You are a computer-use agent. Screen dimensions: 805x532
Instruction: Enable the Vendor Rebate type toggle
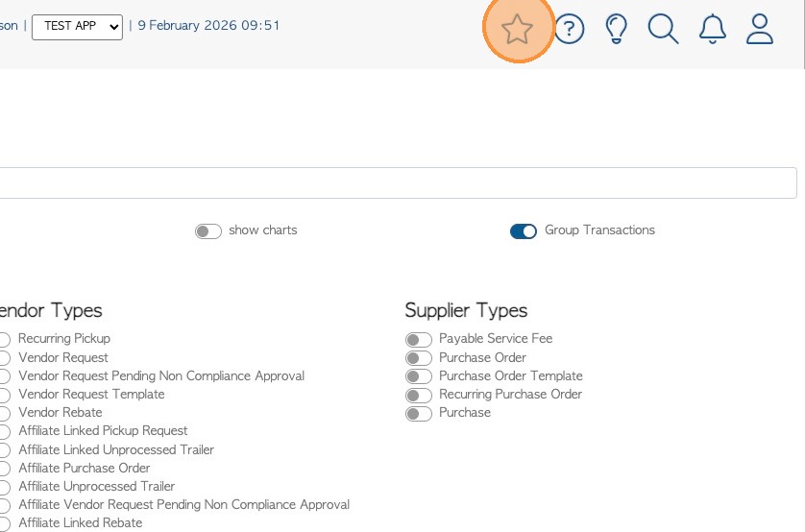pos(4,414)
